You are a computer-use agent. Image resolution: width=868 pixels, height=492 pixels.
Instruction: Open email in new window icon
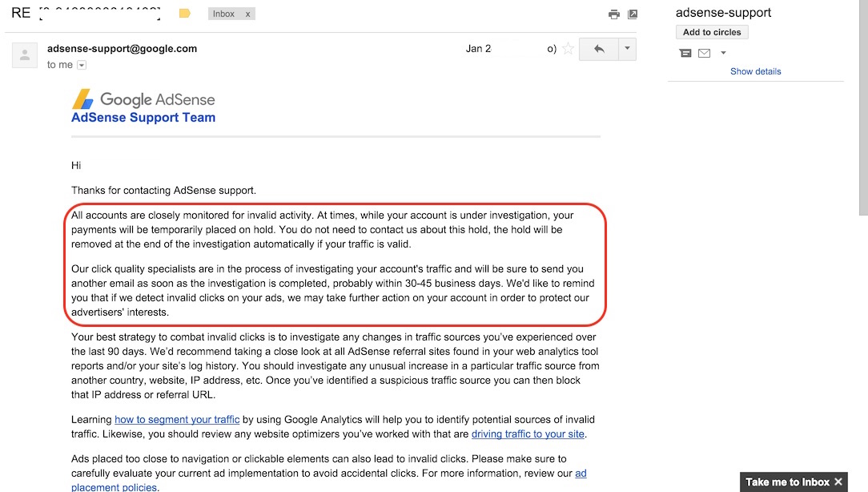click(x=633, y=14)
